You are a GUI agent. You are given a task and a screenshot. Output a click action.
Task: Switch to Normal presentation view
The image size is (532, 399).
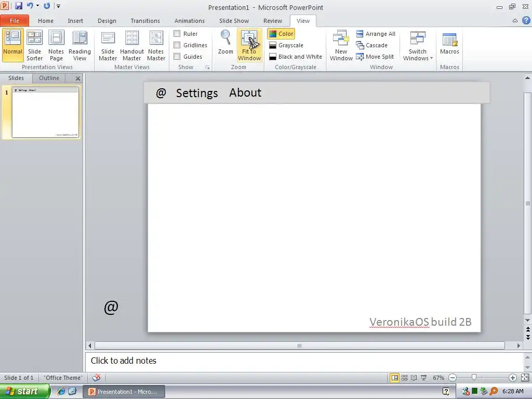coord(12,45)
